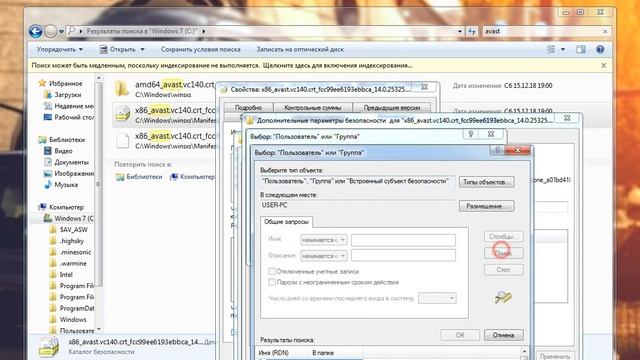Click the Имя (RDN) column header

point(282,353)
